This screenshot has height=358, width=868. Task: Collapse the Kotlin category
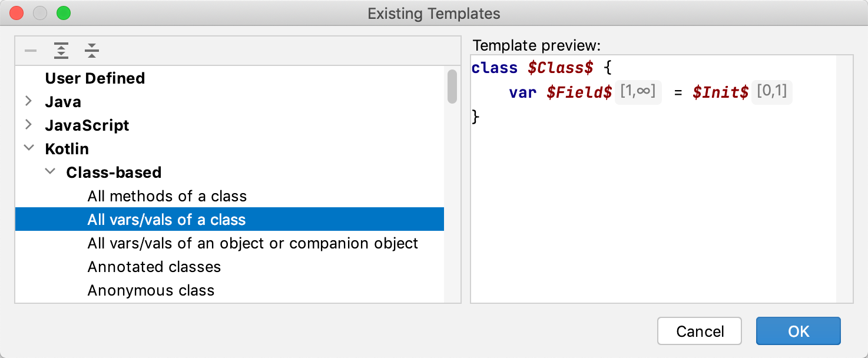coord(29,148)
